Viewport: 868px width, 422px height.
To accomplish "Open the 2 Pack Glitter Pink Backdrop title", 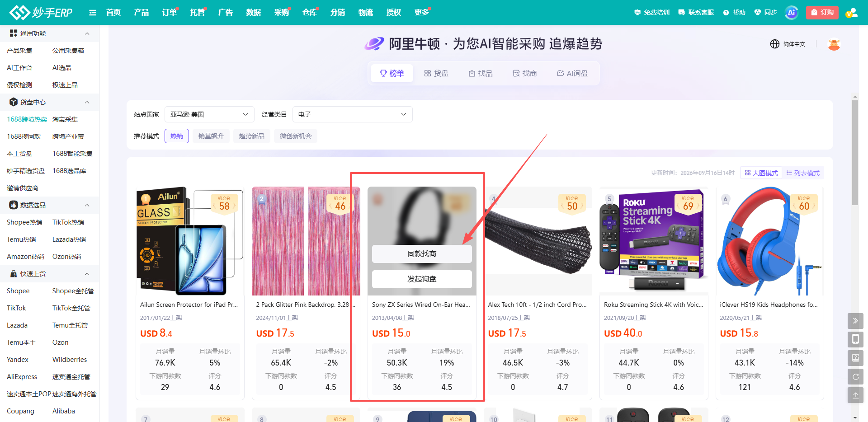I will [x=306, y=305].
